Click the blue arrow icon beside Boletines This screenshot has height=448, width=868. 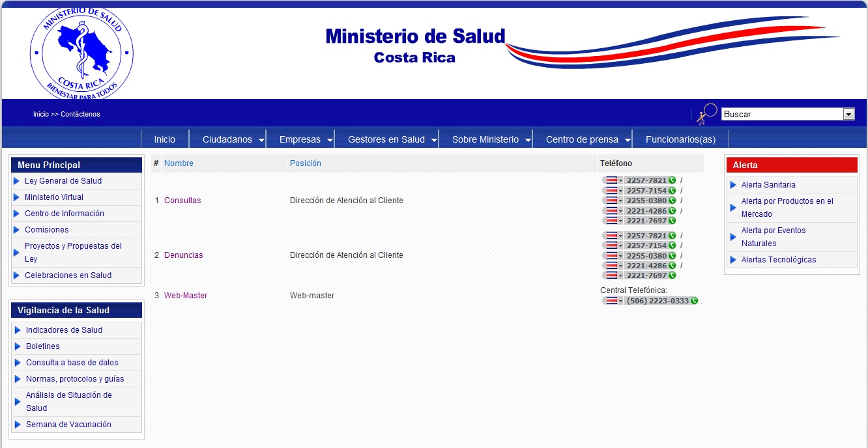[18, 346]
